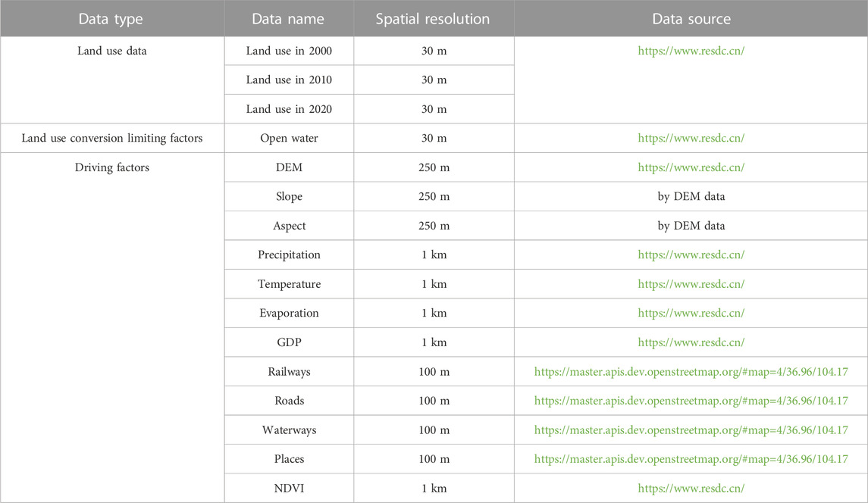Viewport: 868px width, 503px height.
Task: Click the 'Spatial resolution' column header
Action: tap(433, 19)
